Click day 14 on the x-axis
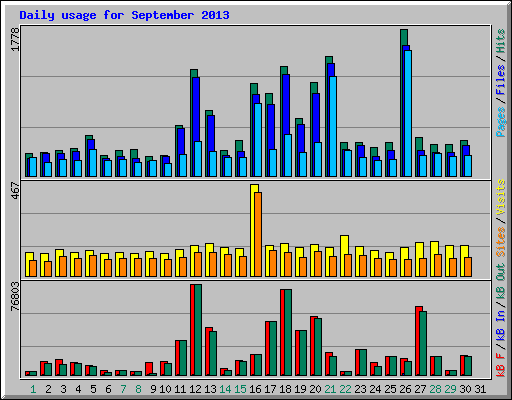This screenshot has height=400, width=512. [225, 389]
